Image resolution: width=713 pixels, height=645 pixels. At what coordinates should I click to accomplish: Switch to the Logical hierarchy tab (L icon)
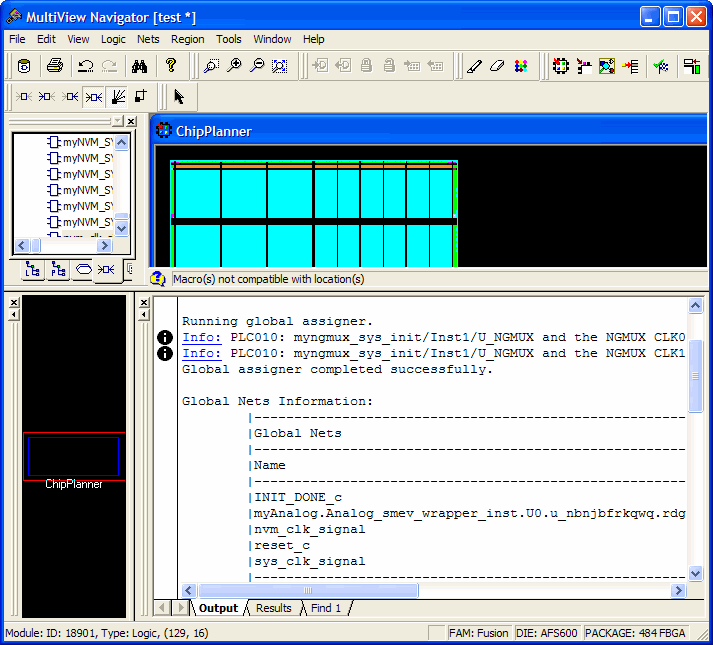(33, 269)
